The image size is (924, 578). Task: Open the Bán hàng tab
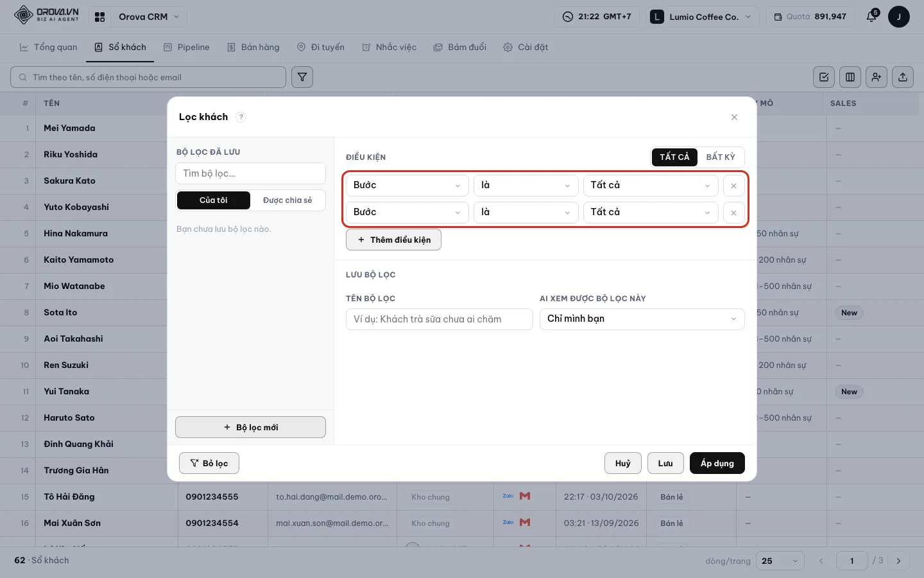(253, 47)
